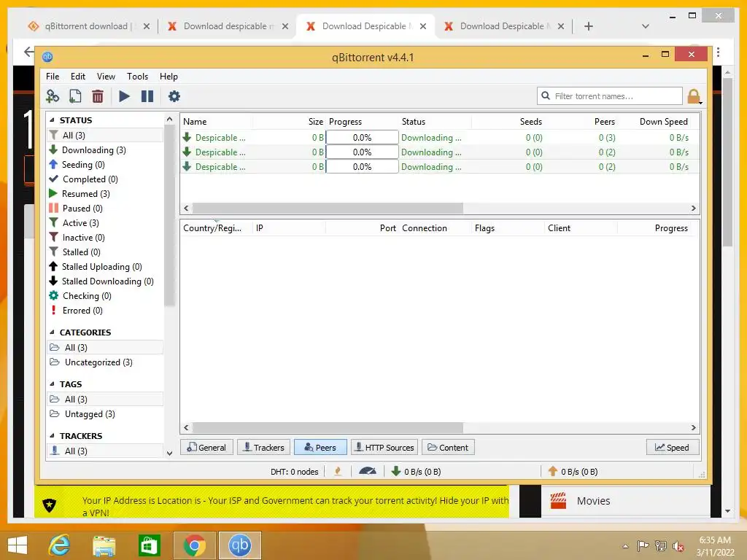
Task: Switch to the General tab
Action: click(x=206, y=448)
